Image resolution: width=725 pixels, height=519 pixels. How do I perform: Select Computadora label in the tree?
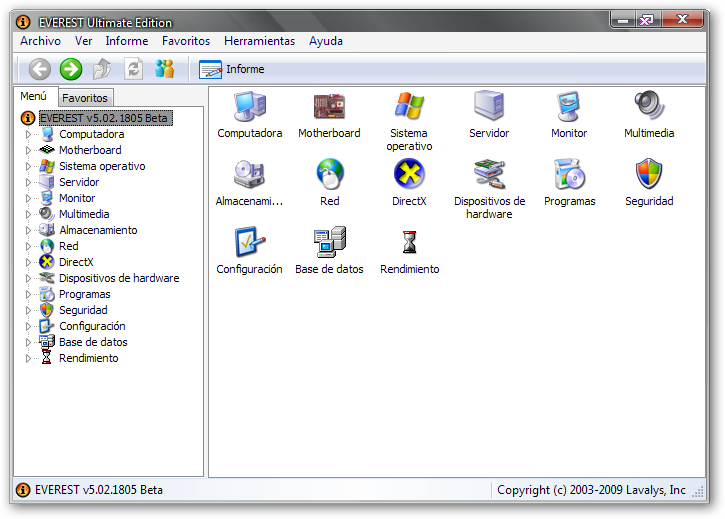tap(92, 134)
